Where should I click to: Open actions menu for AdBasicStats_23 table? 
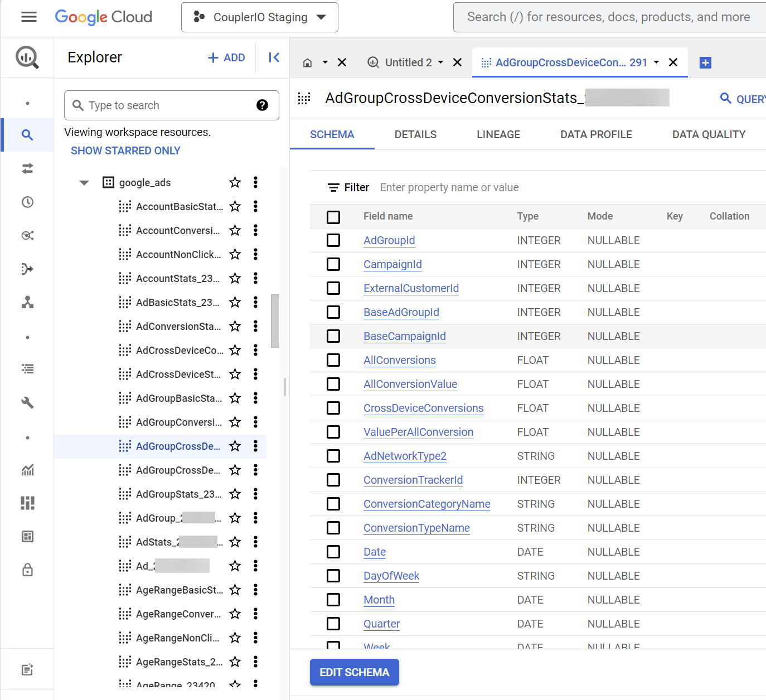255,302
